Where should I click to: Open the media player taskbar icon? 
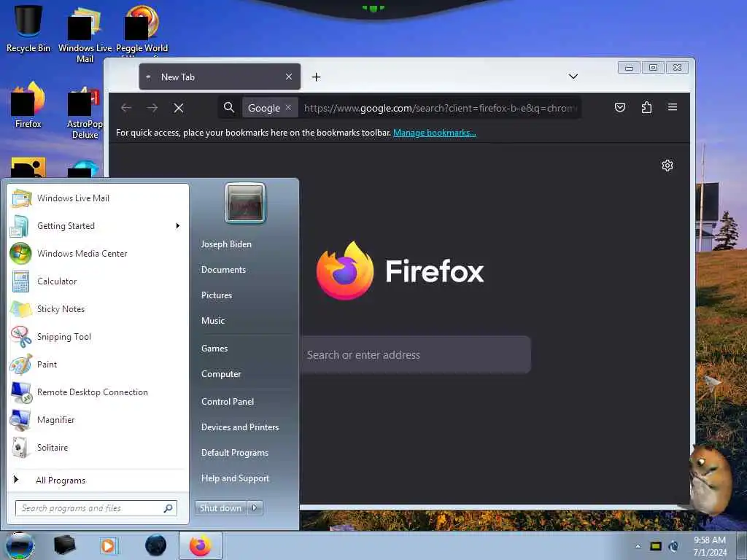click(x=109, y=545)
